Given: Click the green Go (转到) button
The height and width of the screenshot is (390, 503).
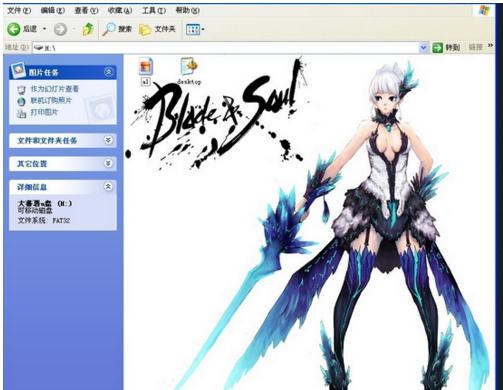Looking at the screenshot, I should click(x=446, y=48).
